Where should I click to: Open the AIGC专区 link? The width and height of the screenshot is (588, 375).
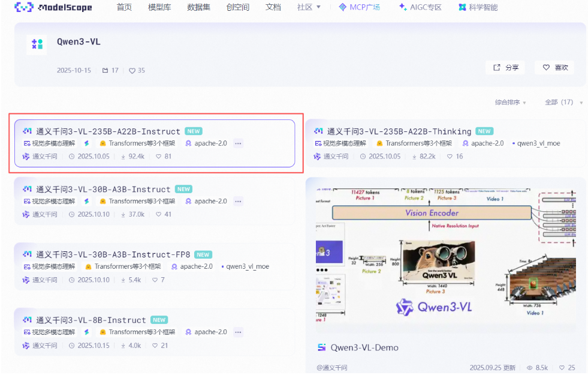point(420,7)
